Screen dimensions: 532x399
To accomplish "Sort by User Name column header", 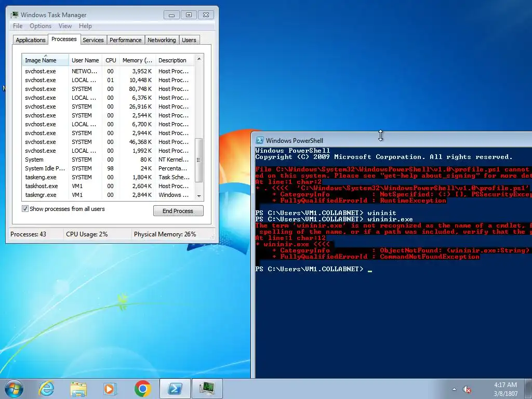I will tap(86, 60).
